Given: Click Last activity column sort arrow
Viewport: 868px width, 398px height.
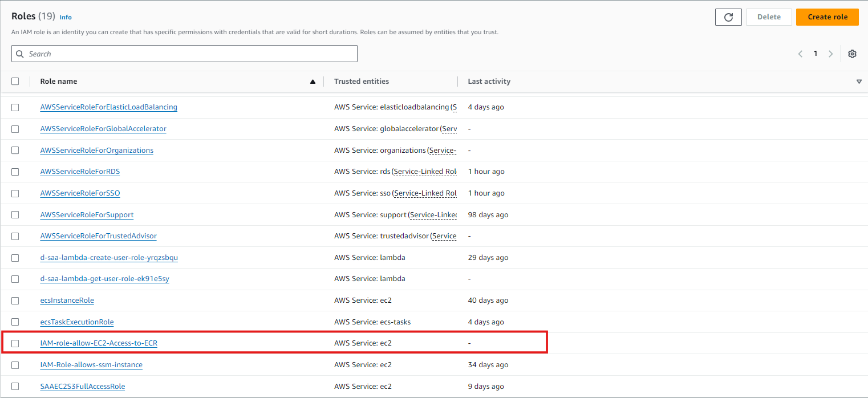Looking at the screenshot, I should pyautogui.click(x=859, y=82).
